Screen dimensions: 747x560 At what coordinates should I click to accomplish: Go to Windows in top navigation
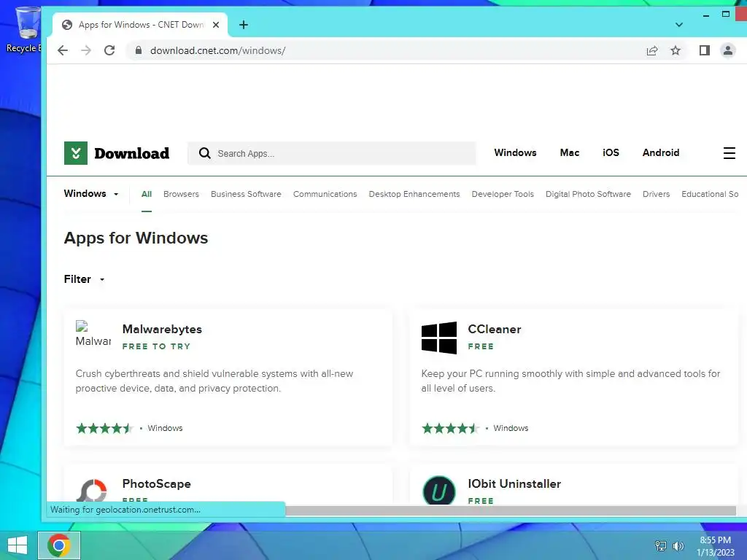[x=515, y=153]
